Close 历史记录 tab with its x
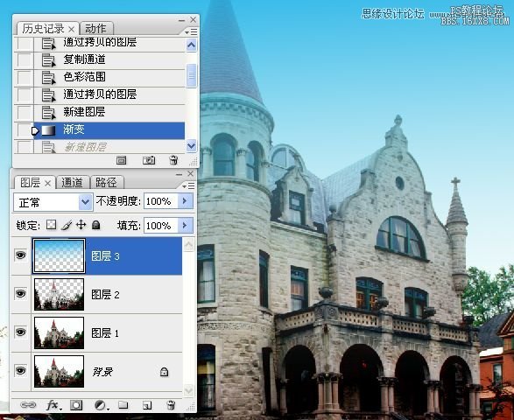The height and width of the screenshot is (420, 514). [72, 30]
